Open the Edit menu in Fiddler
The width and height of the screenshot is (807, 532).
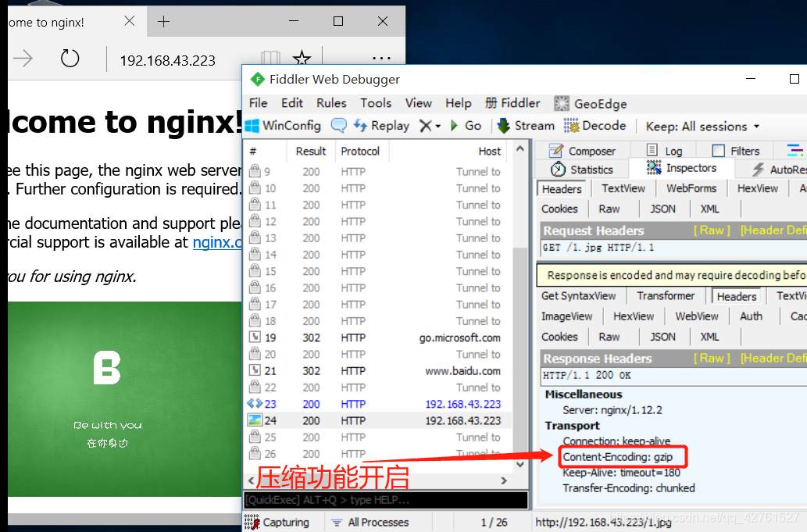click(x=292, y=103)
